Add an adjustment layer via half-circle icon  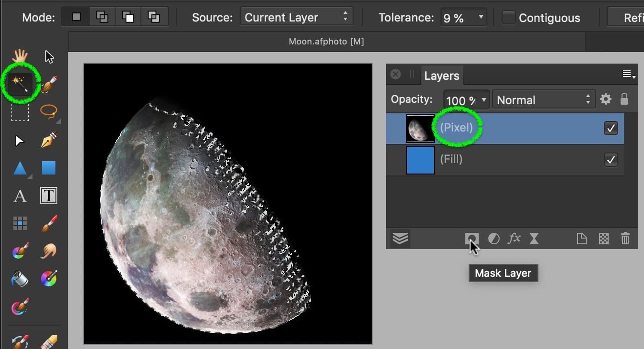494,239
